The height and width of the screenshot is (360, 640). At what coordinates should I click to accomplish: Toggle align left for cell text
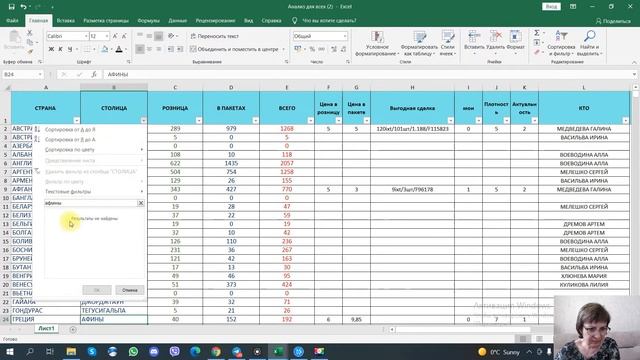coord(140,49)
